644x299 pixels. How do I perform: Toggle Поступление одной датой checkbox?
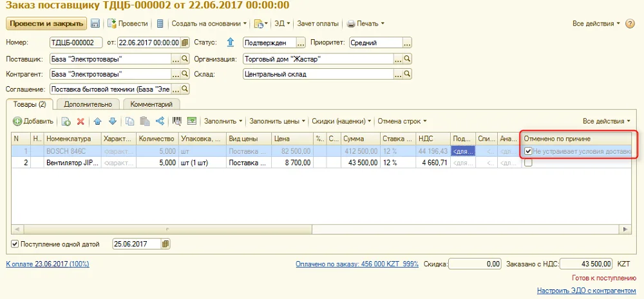click(15, 244)
